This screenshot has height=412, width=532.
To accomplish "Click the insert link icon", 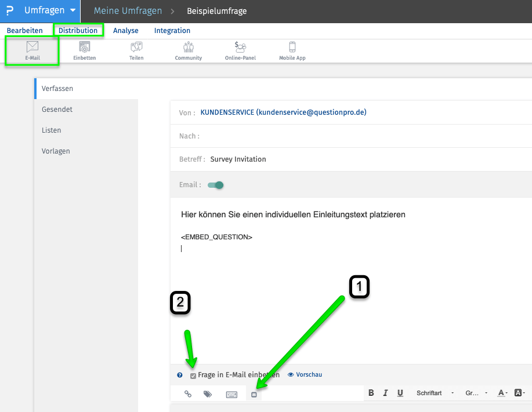I will coord(187,393).
